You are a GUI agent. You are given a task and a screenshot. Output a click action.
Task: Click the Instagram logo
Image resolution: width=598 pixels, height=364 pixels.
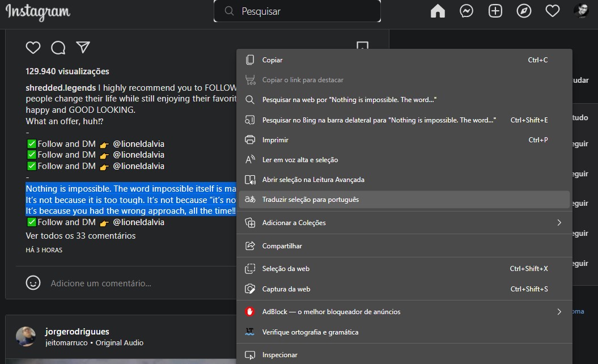point(38,12)
